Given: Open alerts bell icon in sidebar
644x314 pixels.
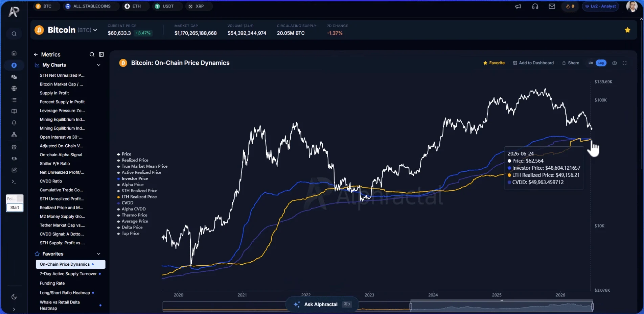Looking at the screenshot, I should click(14, 123).
